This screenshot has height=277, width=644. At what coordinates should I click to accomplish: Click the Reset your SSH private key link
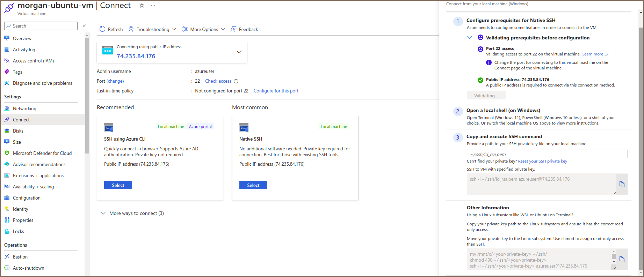pos(542,161)
